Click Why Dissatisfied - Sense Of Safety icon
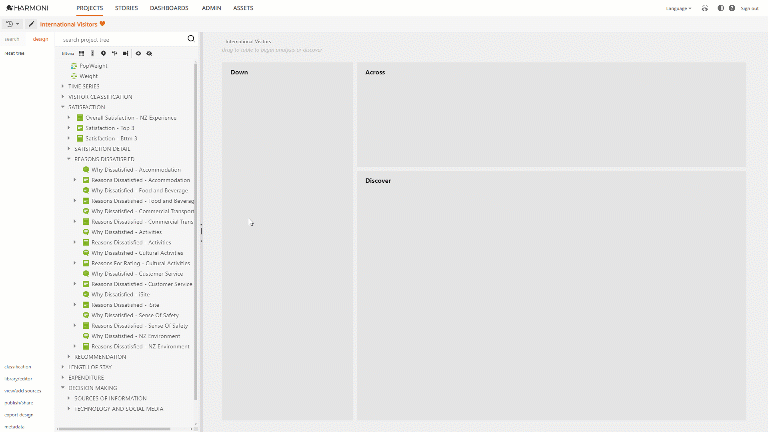768x432 pixels. pyautogui.click(x=86, y=315)
